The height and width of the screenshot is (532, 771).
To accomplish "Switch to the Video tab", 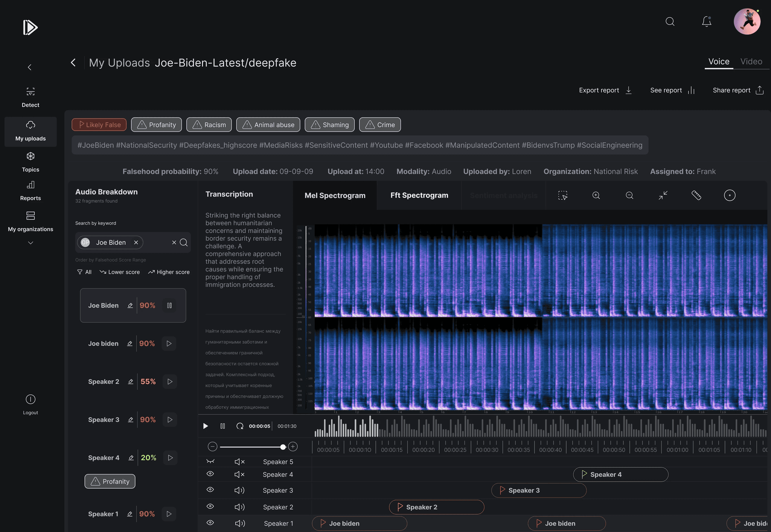I will (751, 62).
